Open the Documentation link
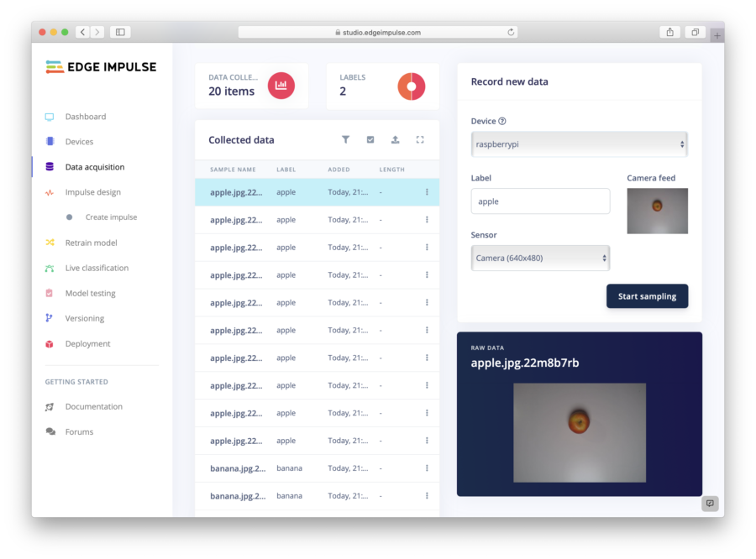This screenshot has width=756, height=559. pos(93,406)
